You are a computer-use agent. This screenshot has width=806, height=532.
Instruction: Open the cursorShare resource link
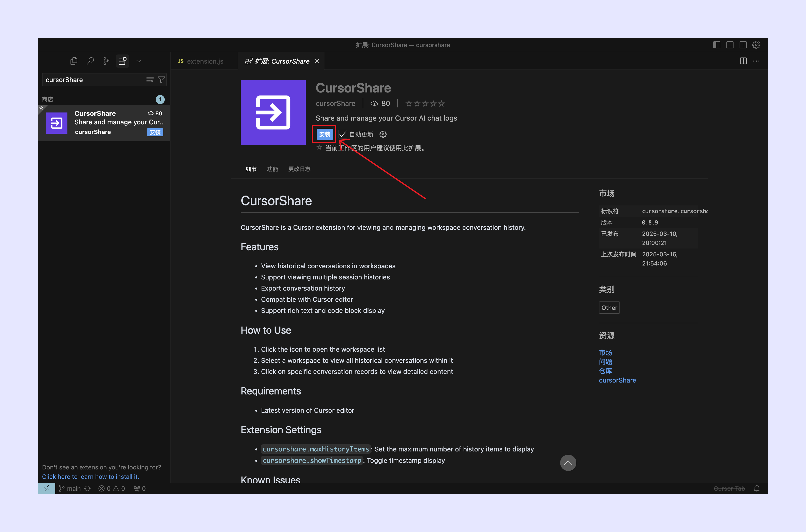coord(617,380)
